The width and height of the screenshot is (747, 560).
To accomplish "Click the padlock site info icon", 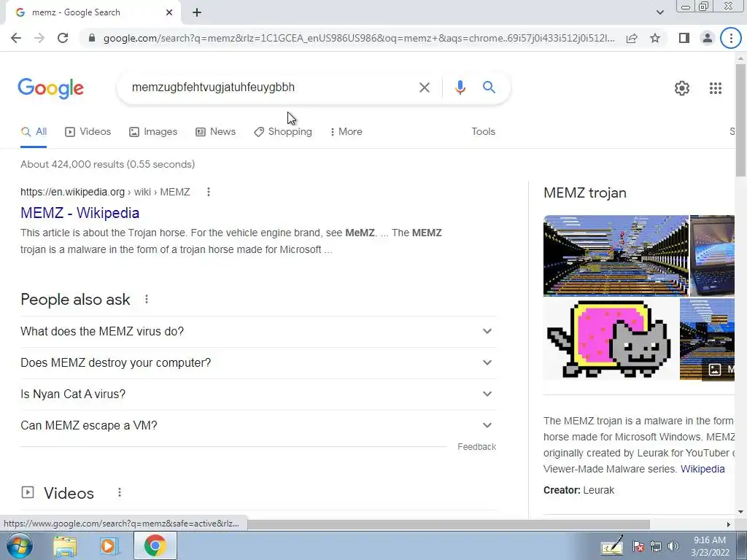I will [92, 38].
